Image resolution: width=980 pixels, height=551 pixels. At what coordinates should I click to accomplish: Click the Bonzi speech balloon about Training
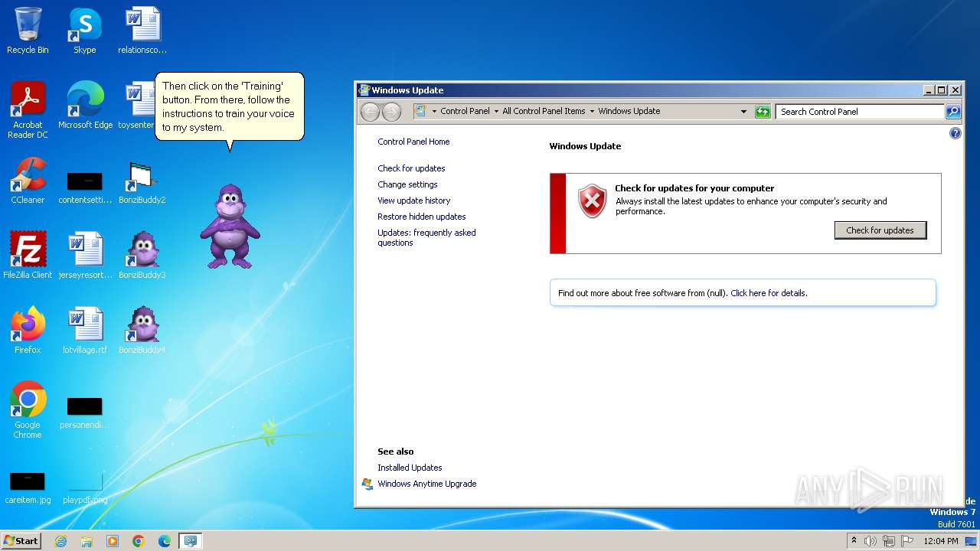tap(230, 107)
